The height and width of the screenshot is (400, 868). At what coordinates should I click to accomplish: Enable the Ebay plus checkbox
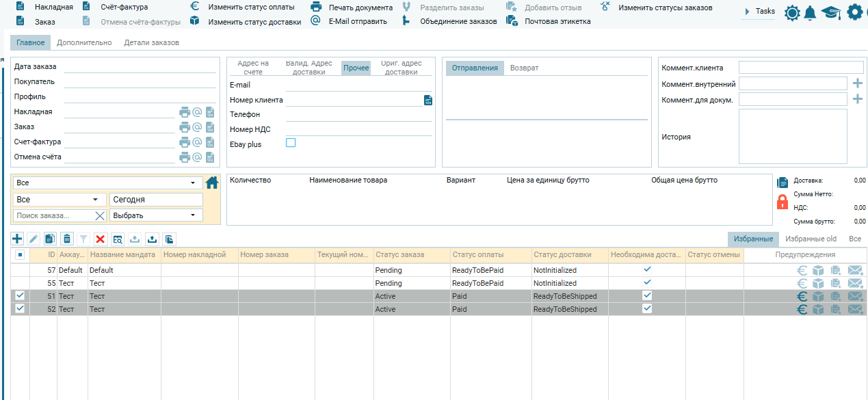pos(291,143)
